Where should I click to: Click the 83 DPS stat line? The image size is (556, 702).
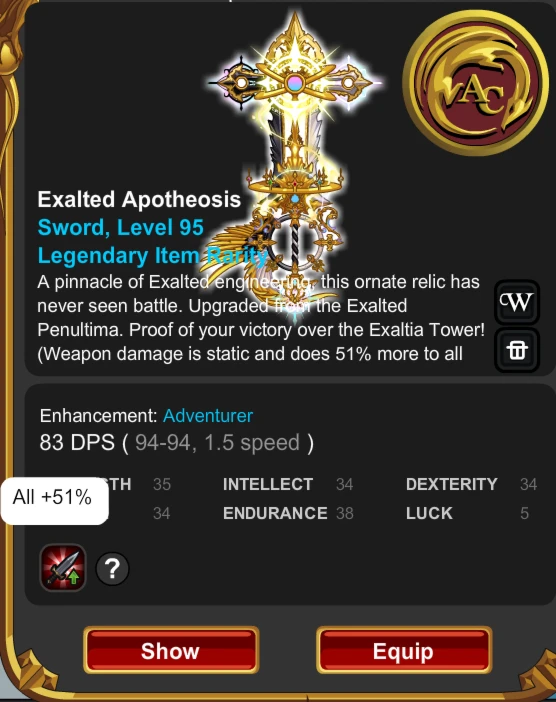176,443
